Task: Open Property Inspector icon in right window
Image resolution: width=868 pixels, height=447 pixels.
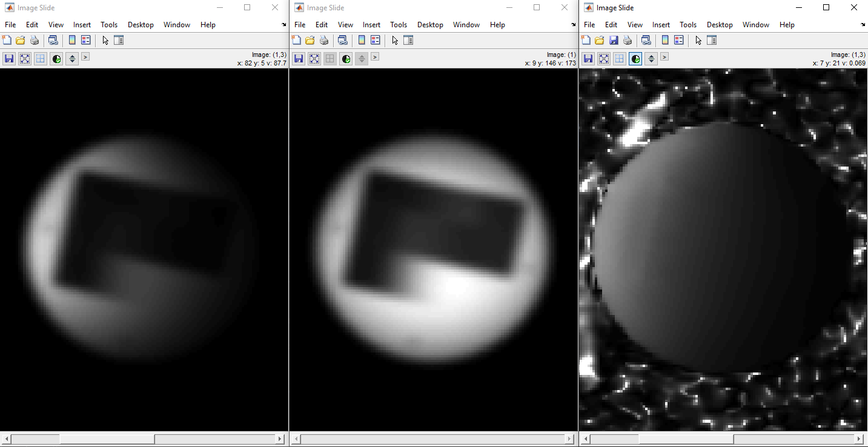Action: point(712,41)
